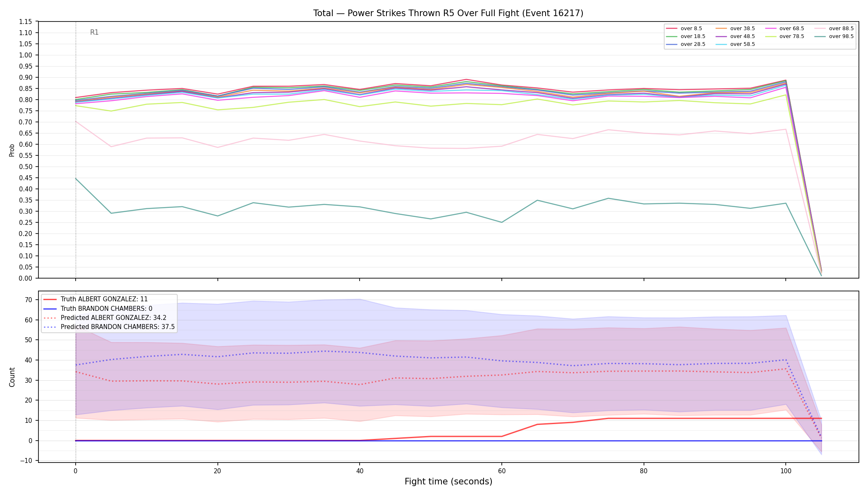Click the chart title mentioning Event 16217
Viewport: 868px width, 496px height.
pyautogui.click(x=448, y=13)
